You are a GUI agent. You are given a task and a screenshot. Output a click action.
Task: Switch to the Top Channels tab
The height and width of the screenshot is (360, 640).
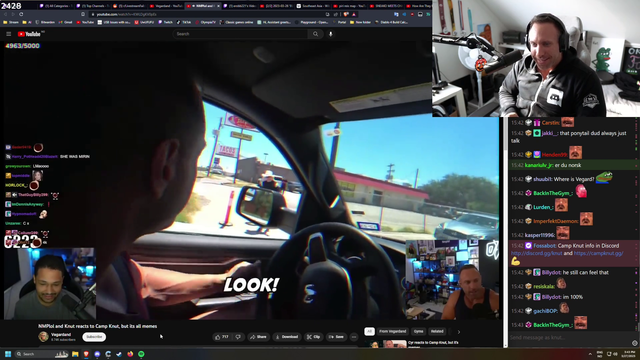pyautogui.click(x=93, y=6)
